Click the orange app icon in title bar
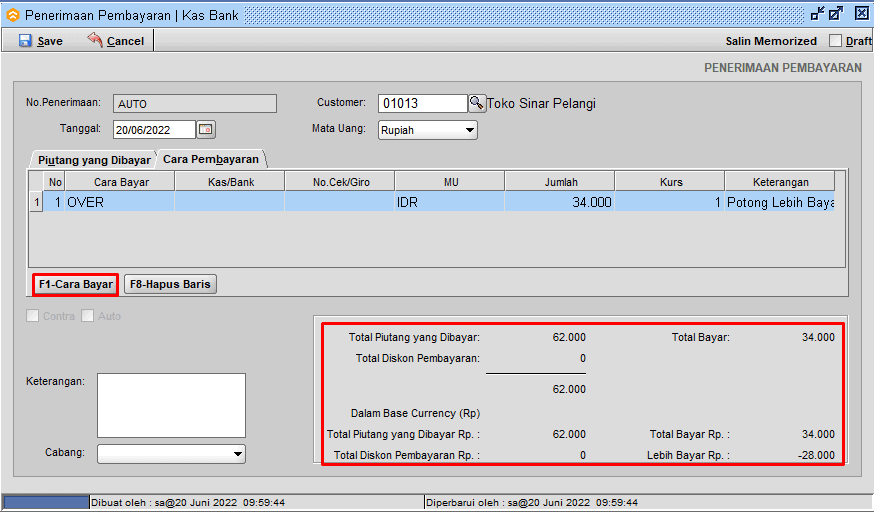The image size is (874, 512). tap(12, 15)
